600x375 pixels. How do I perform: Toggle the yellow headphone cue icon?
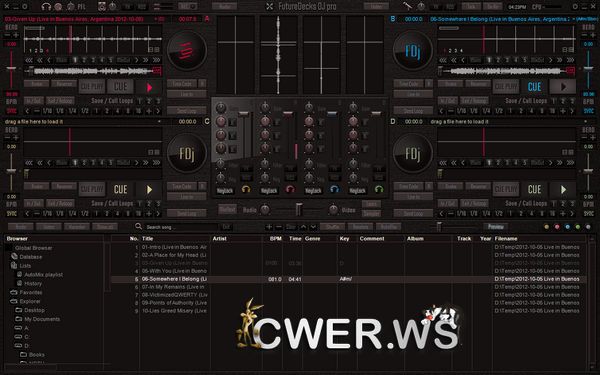[246, 189]
